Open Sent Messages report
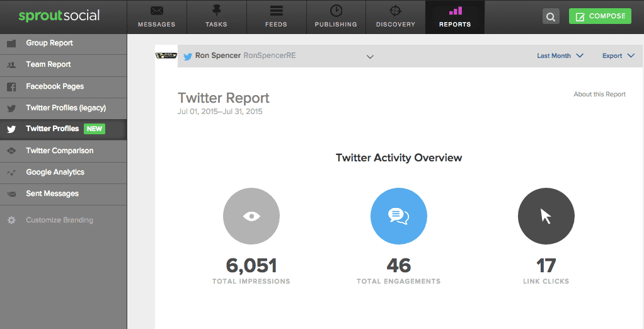The height and width of the screenshot is (329, 644). 63,194
